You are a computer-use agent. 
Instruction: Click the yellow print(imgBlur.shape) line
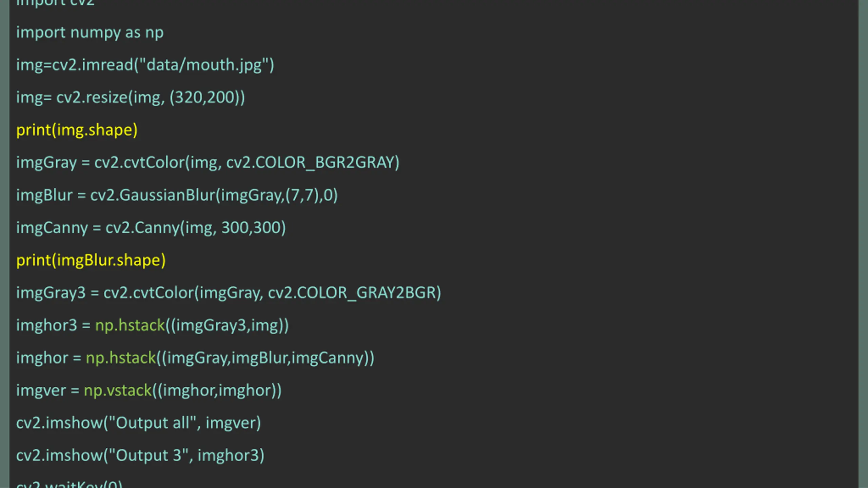[91, 261]
